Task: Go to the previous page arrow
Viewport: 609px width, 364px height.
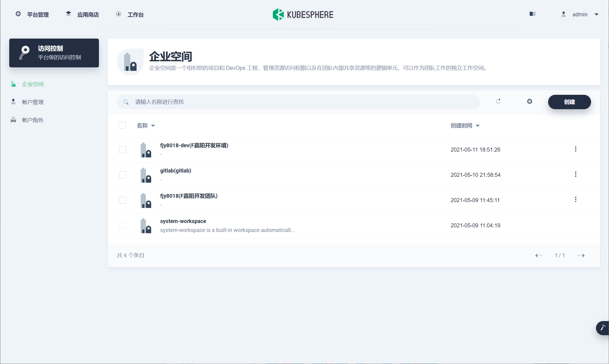Action: (539, 255)
